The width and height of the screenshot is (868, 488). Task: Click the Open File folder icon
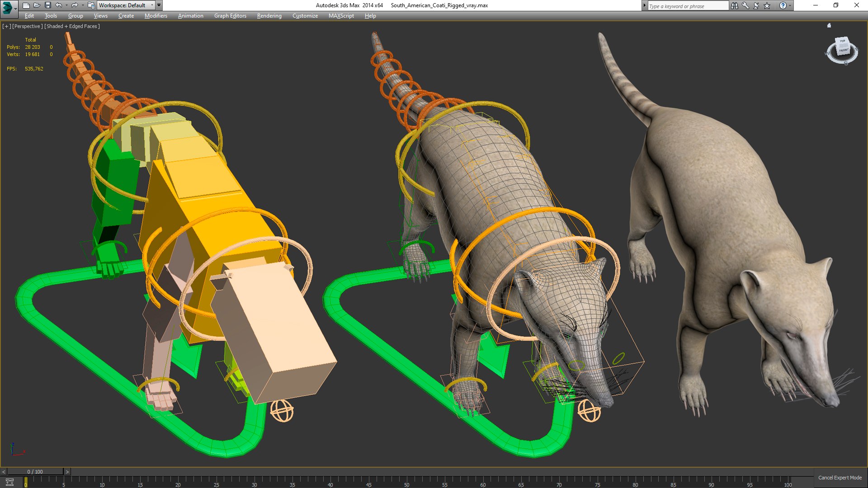click(x=37, y=5)
